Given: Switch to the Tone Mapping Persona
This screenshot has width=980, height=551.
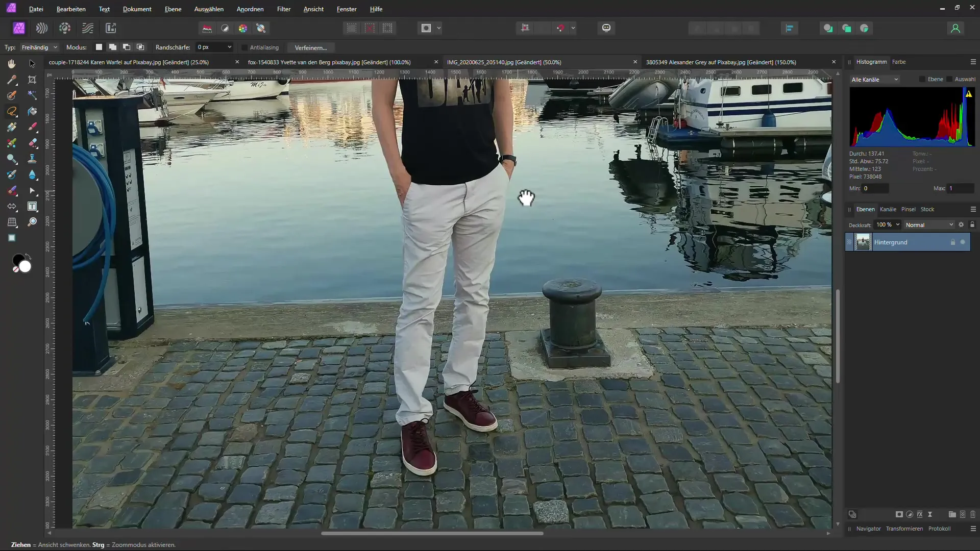Looking at the screenshot, I should [88, 28].
